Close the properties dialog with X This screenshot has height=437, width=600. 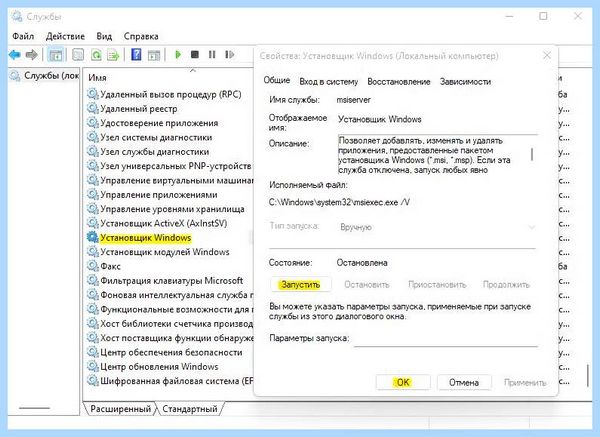coord(547,55)
